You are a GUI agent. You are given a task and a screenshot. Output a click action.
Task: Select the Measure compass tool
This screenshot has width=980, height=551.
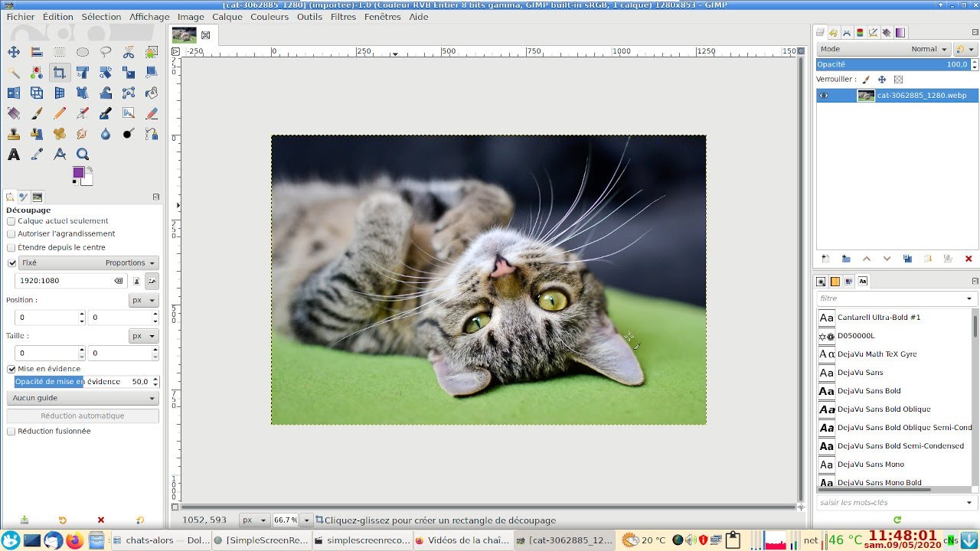click(60, 154)
